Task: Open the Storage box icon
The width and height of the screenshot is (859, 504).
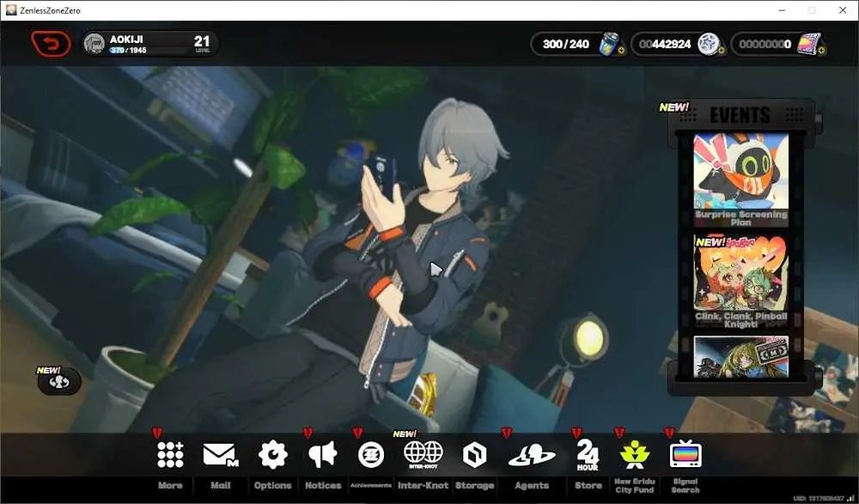Action: coord(474,455)
